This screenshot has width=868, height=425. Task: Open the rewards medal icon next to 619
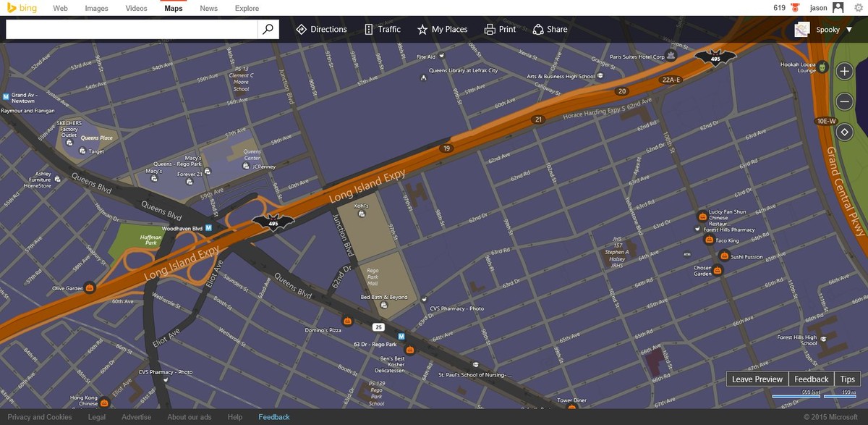796,8
